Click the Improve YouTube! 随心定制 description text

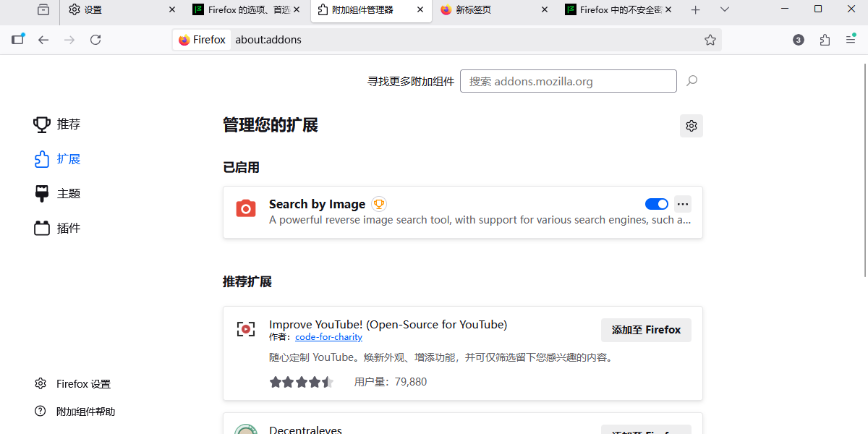click(441, 357)
